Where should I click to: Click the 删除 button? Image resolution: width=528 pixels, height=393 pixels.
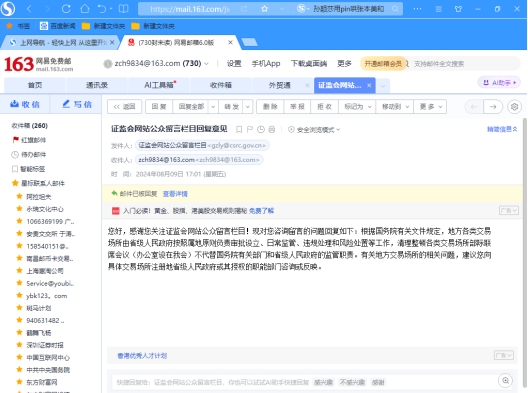[x=270, y=107]
